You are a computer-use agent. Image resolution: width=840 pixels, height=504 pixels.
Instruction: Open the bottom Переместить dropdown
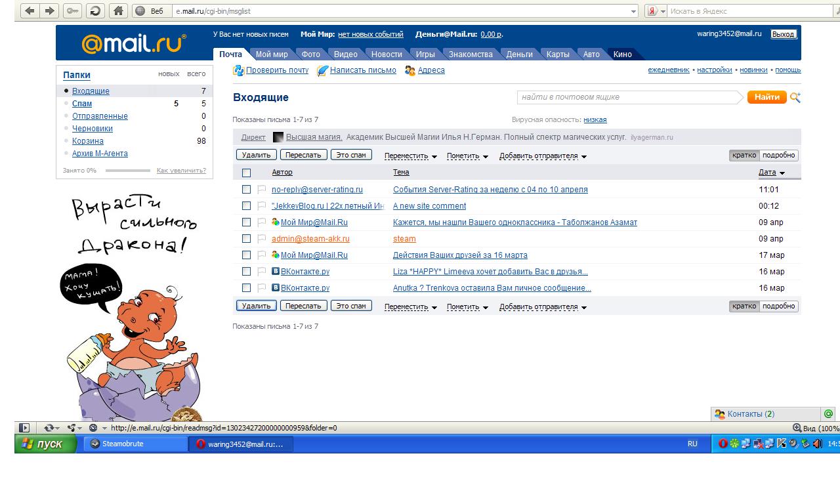pos(411,307)
